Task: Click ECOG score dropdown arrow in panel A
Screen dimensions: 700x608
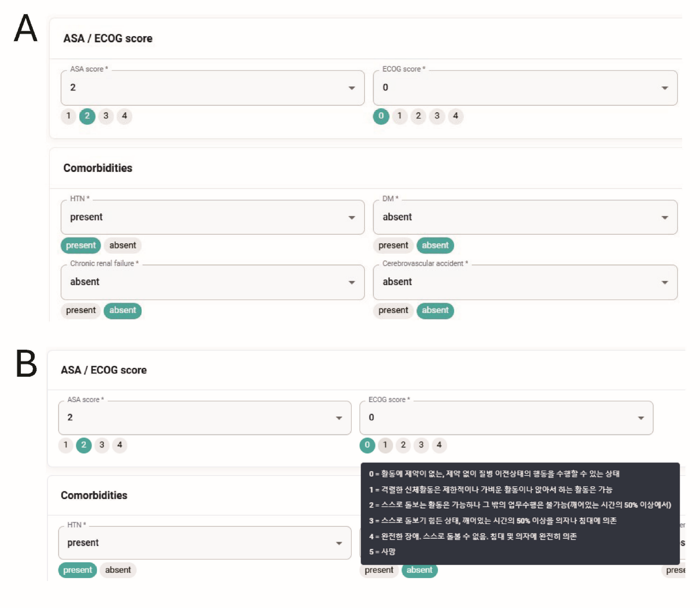Action: point(664,88)
